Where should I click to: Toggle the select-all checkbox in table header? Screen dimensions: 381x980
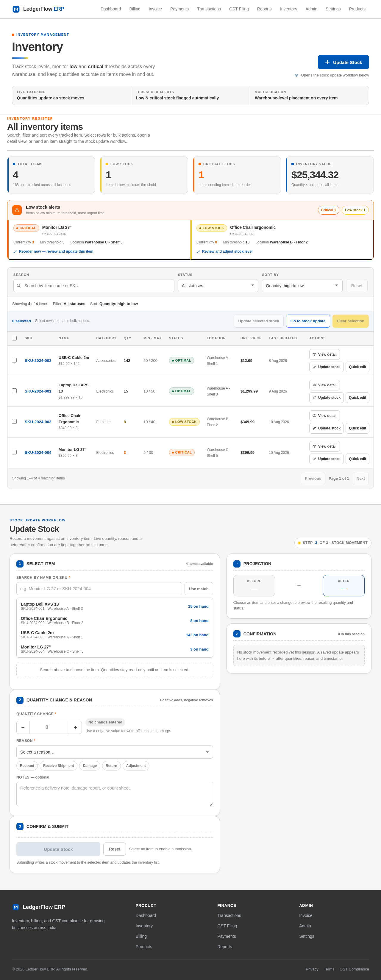(x=14, y=338)
